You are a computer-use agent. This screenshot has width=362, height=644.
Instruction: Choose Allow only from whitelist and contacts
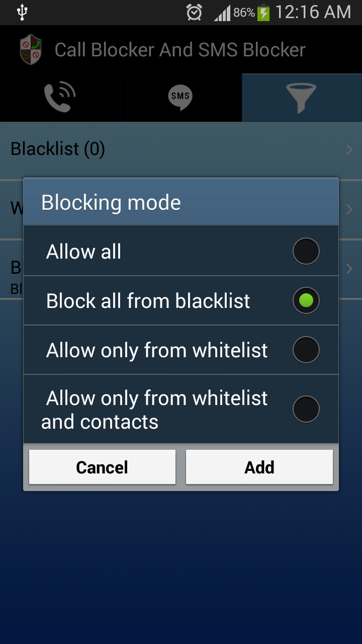(306, 409)
